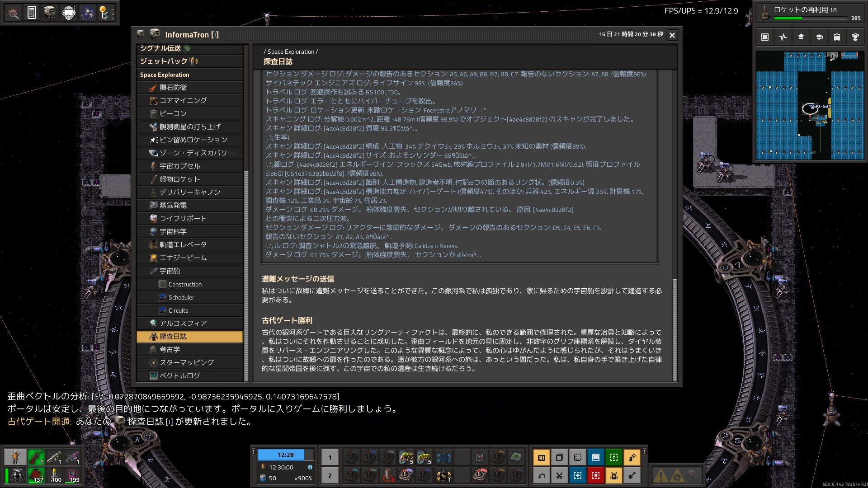Pick the spidertron remote with count 1
Image resolution: width=868 pixels, height=488 pixels.
pyautogui.click(x=443, y=475)
